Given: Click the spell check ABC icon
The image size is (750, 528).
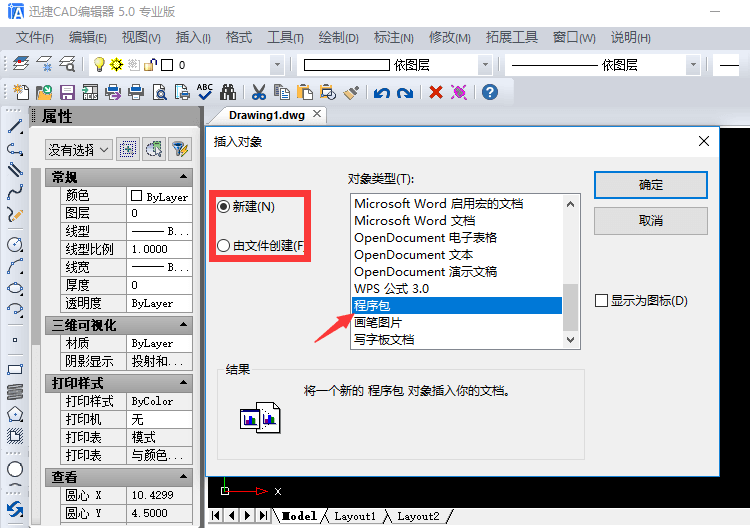Looking at the screenshot, I should click(x=205, y=92).
